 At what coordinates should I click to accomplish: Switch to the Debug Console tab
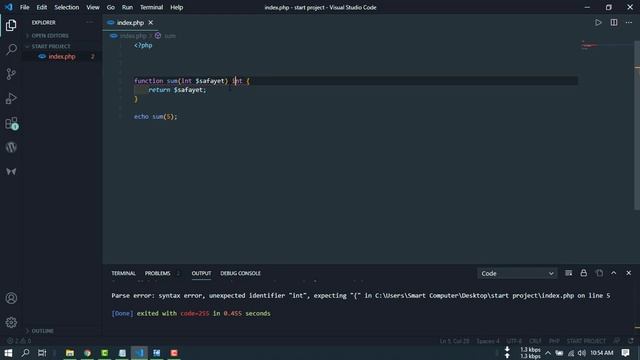point(240,273)
